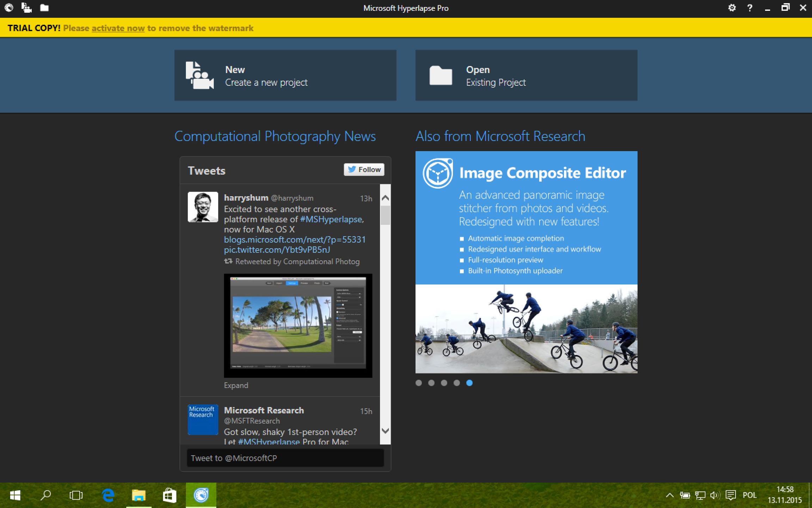812x508 pixels.
Task: Click Open Existing Project tile
Action: tap(526, 75)
